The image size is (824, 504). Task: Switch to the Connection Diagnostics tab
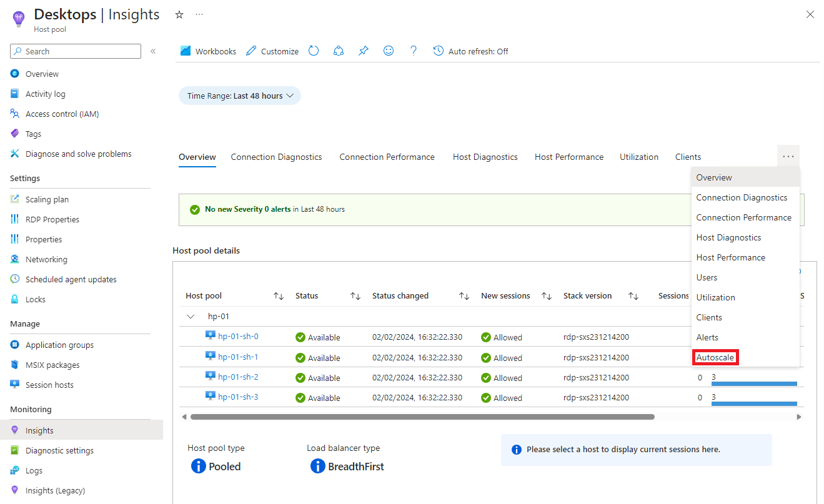(x=276, y=157)
